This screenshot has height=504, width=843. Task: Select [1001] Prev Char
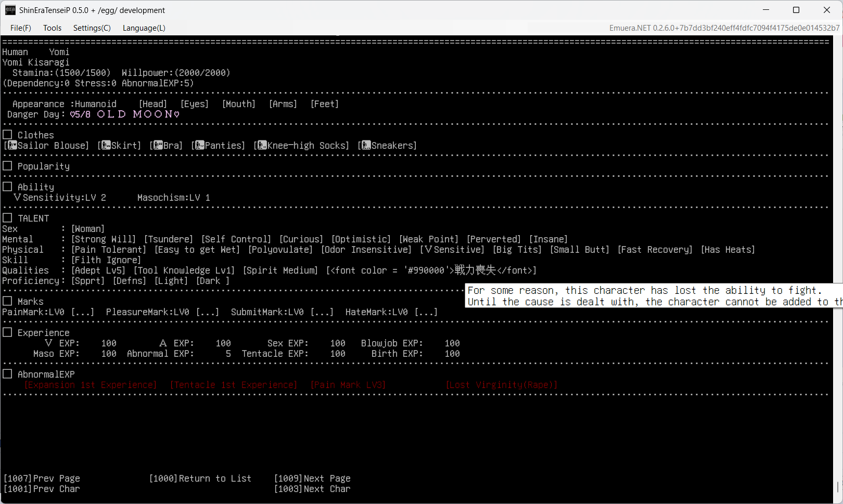[x=42, y=489]
